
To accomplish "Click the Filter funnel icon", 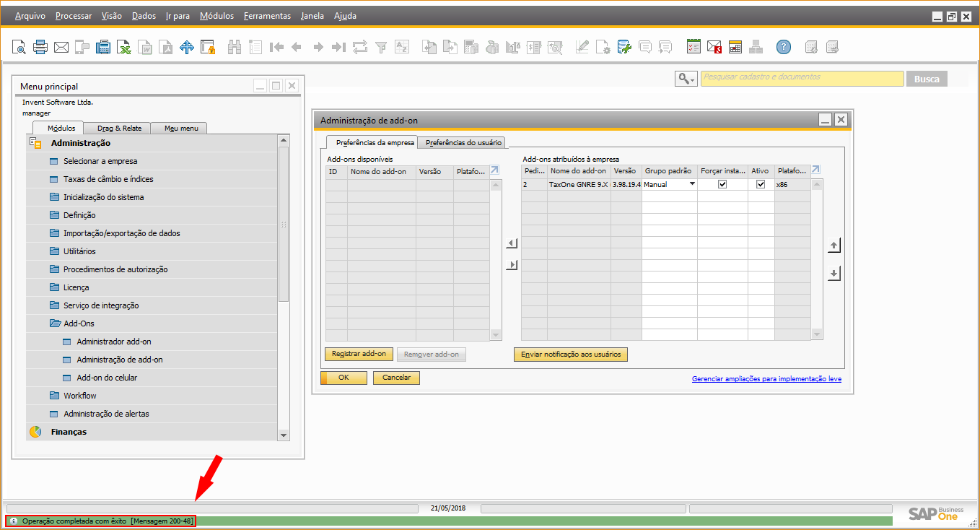I will click(380, 48).
